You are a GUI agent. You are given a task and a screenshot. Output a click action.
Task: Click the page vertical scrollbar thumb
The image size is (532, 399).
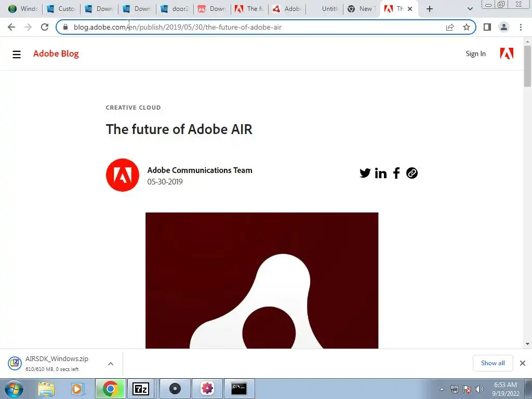pyautogui.click(x=527, y=66)
